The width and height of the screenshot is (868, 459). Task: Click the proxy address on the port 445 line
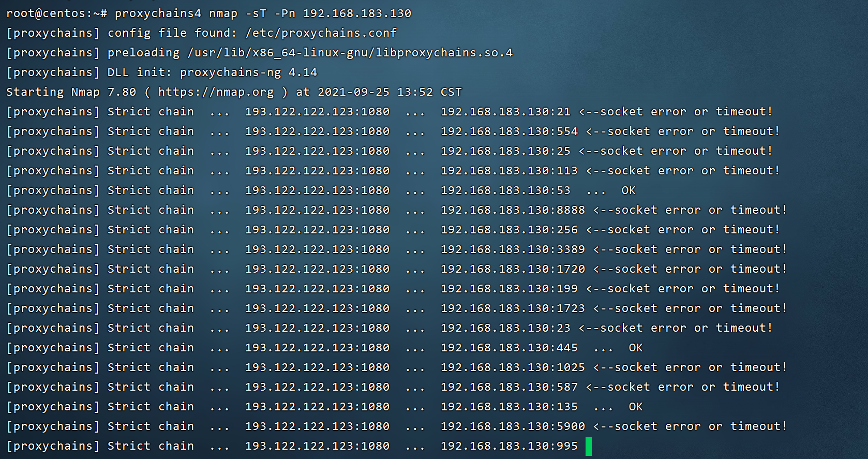[x=317, y=348]
